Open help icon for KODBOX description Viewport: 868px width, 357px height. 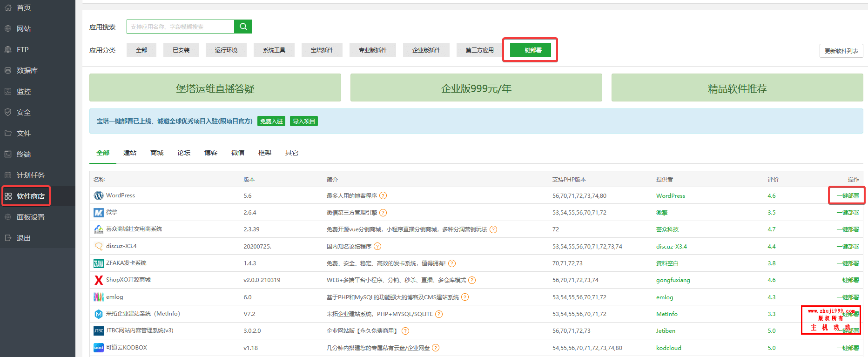pyautogui.click(x=436, y=348)
